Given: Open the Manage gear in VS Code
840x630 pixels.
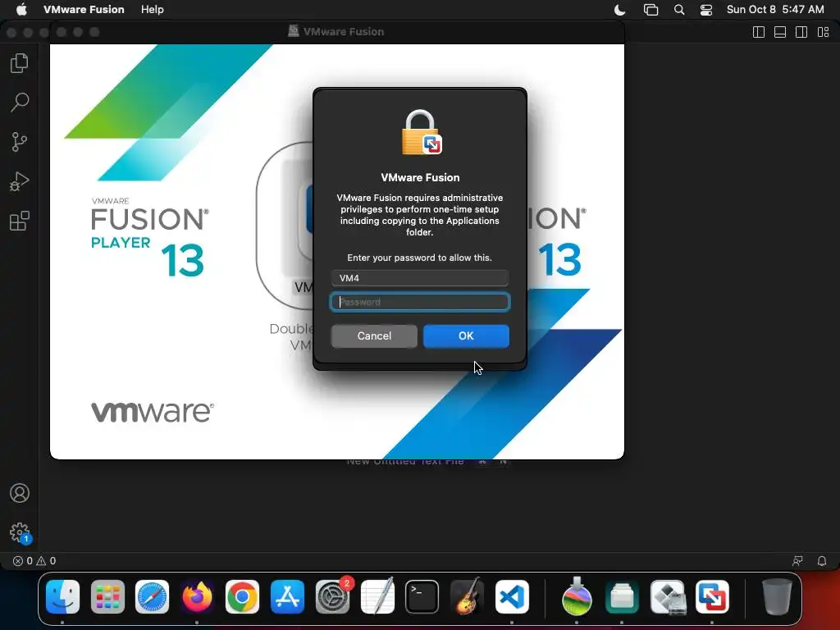Looking at the screenshot, I should [x=20, y=532].
